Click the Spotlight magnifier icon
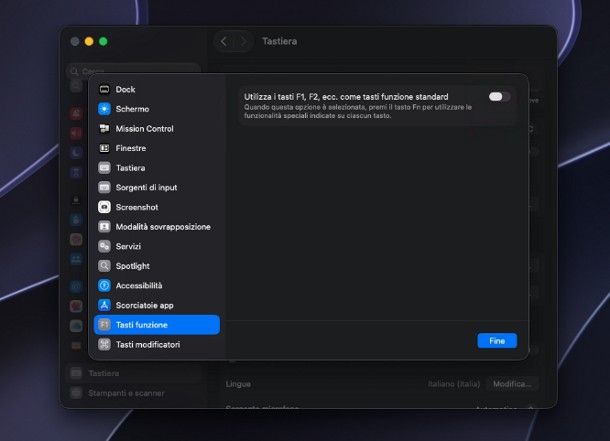 pos(104,266)
